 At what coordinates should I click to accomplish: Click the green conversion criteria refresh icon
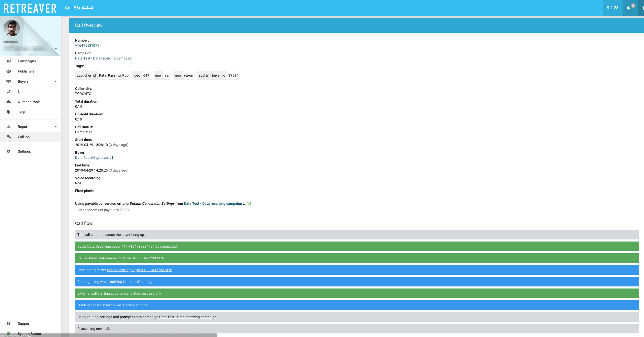click(249, 203)
